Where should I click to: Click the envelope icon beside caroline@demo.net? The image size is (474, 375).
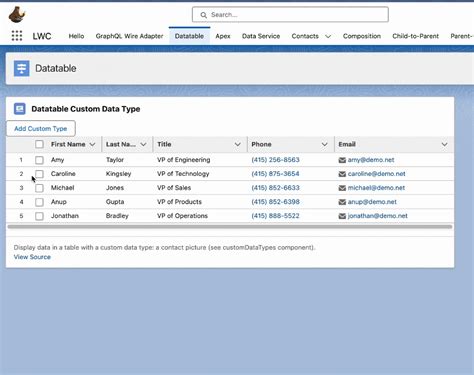click(342, 174)
